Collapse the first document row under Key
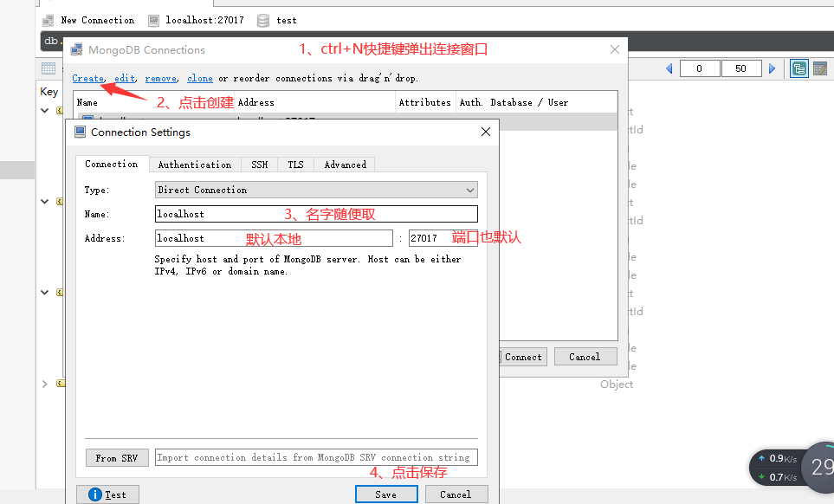Screen dimensions: 834x504 [x=45, y=111]
